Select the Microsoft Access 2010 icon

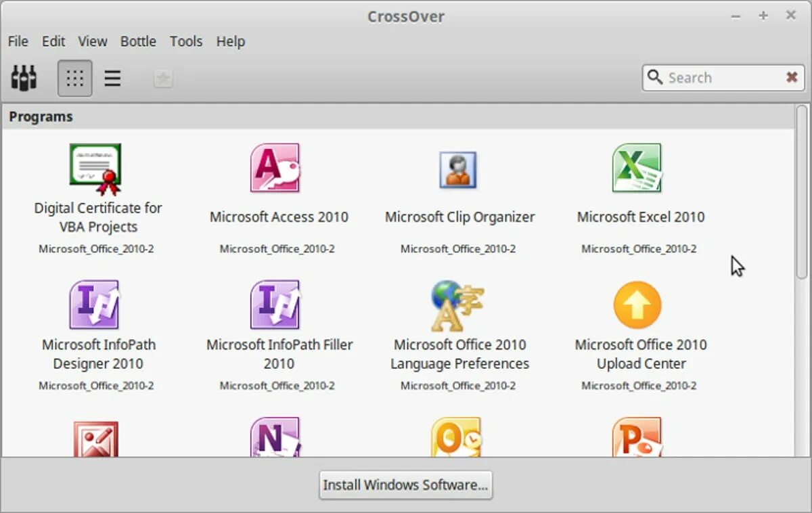click(x=275, y=168)
